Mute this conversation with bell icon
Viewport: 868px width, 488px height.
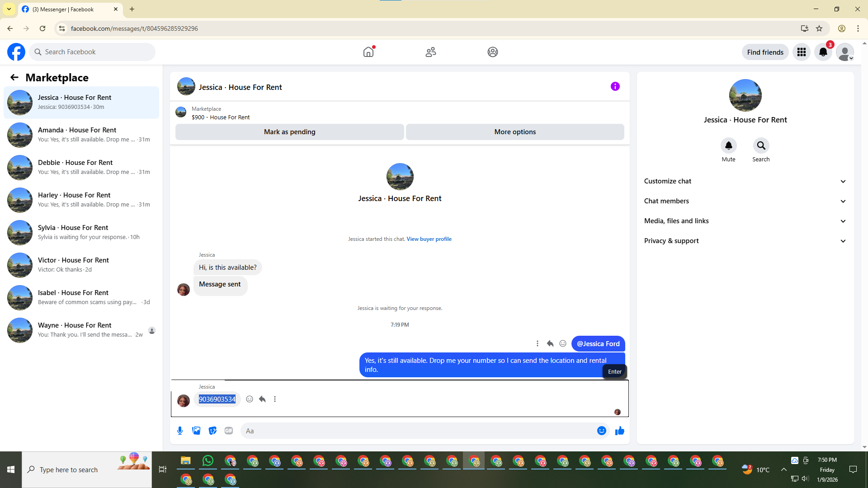(728, 145)
